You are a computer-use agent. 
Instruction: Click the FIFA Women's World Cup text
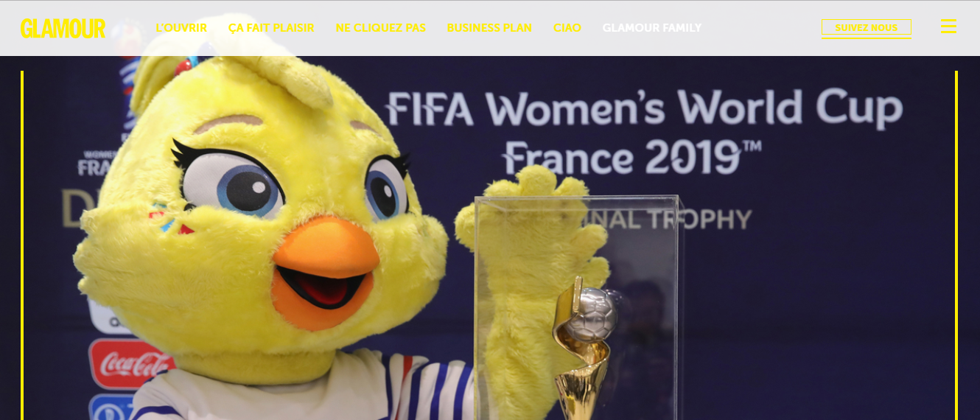(x=644, y=109)
